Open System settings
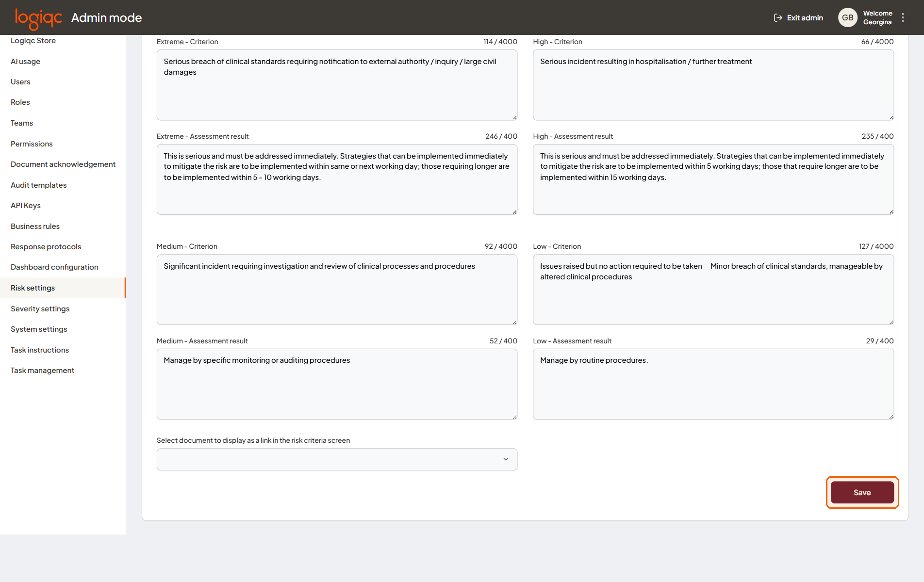The image size is (924, 582). point(39,329)
